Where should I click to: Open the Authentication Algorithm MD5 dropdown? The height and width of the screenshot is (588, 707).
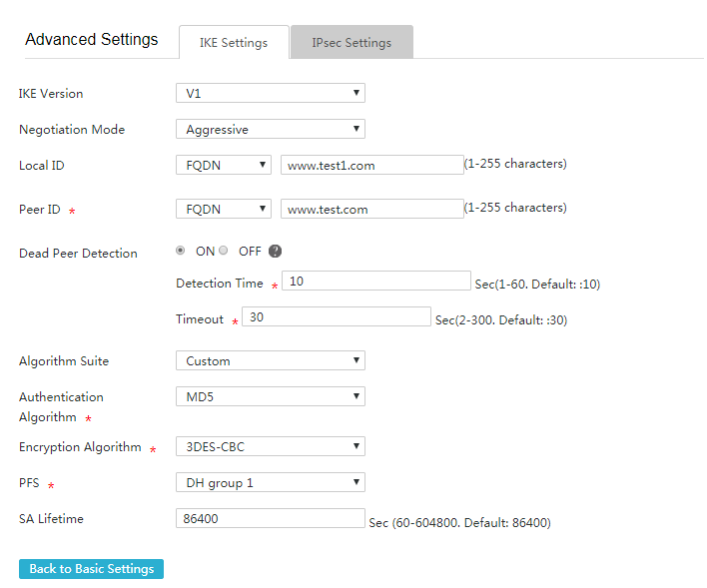pyautogui.click(x=271, y=396)
